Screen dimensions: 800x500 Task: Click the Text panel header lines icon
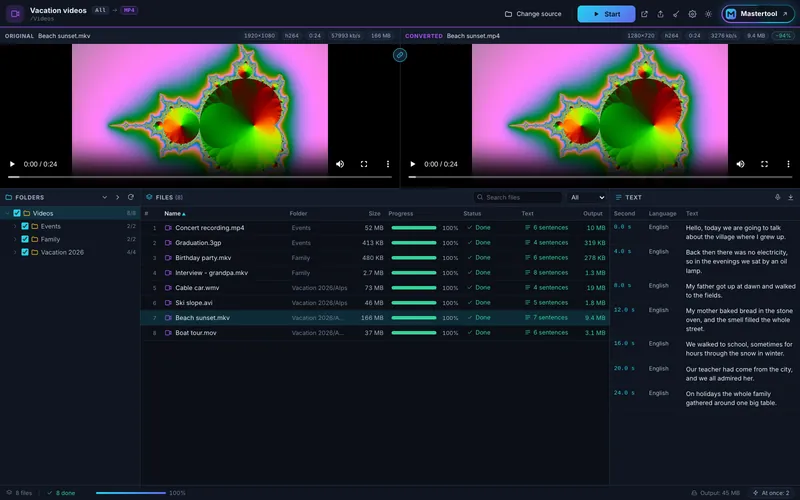click(x=618, y=197)
